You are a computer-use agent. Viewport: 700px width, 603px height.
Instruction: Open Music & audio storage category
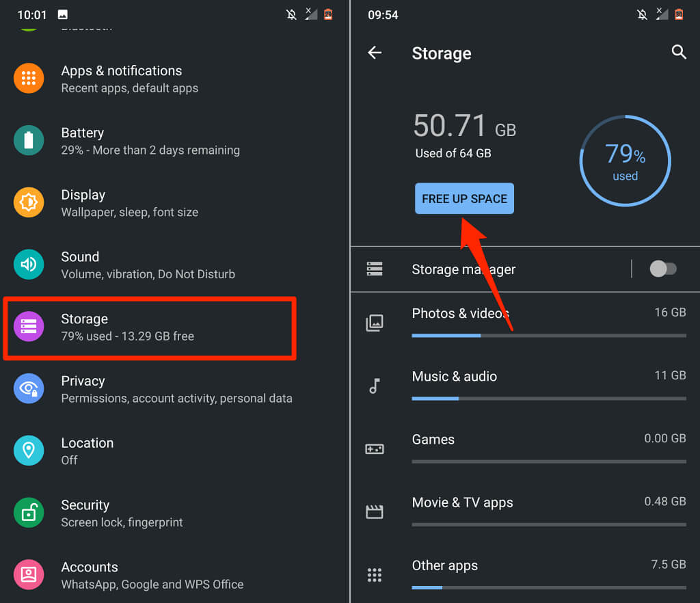pyautogui.click(x=454, y=377)
